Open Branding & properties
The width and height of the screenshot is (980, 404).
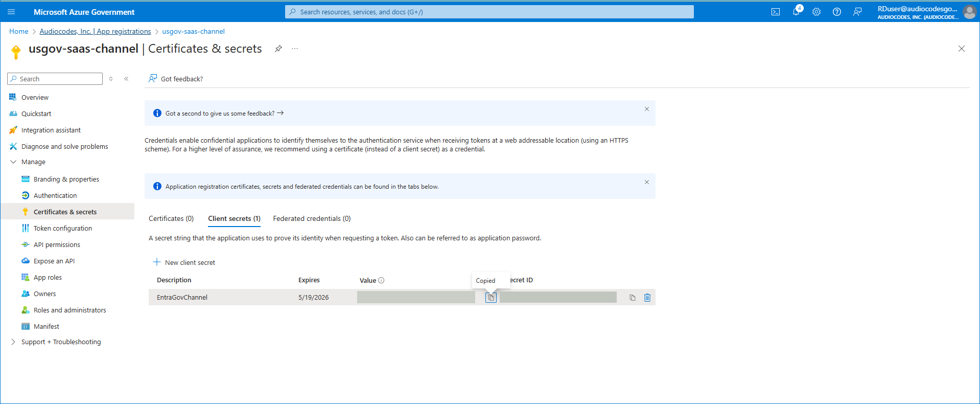click(66, 179)
